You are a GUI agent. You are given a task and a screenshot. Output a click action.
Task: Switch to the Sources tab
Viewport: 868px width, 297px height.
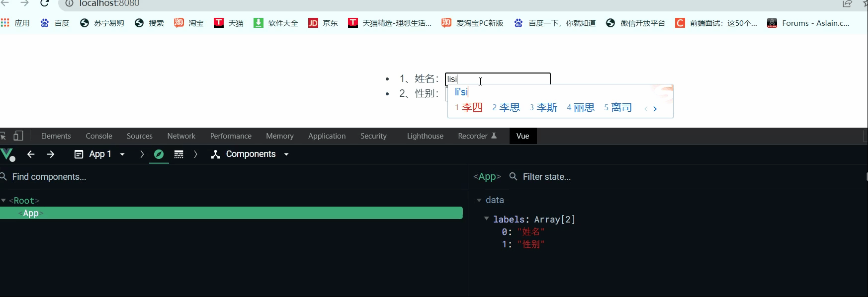pyautogui.click(x=140, y=136)
